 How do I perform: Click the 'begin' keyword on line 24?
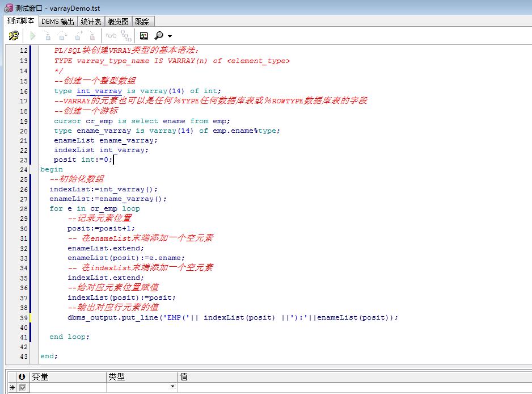coord(52,169)
